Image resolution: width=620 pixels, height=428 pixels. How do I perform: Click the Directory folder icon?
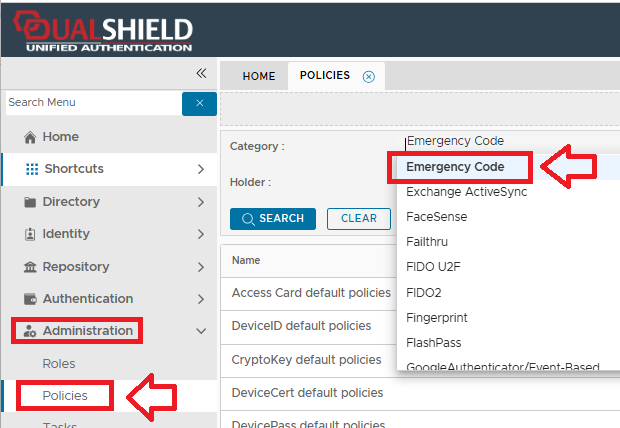[30, 202]
